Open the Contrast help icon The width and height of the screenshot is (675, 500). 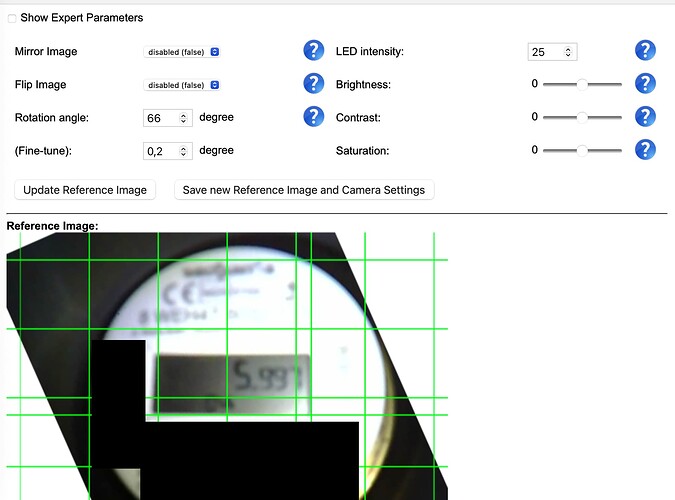click(x=646, y=117)
